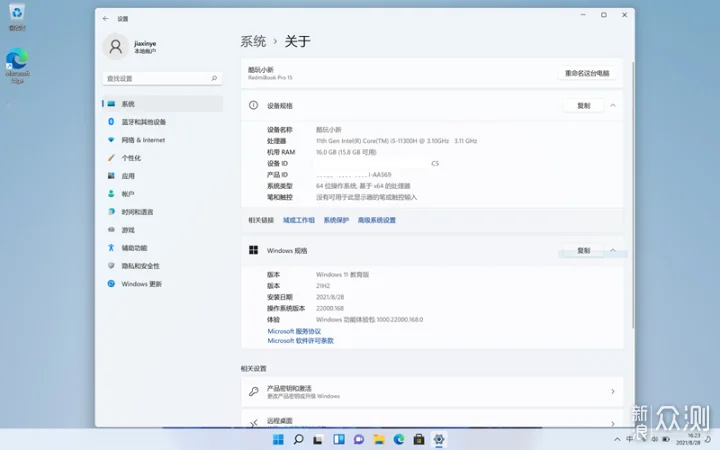The width and height of the screenshot is (720, 450).
Task: Click the volume icon in the tray
Action: coord(655,439)
